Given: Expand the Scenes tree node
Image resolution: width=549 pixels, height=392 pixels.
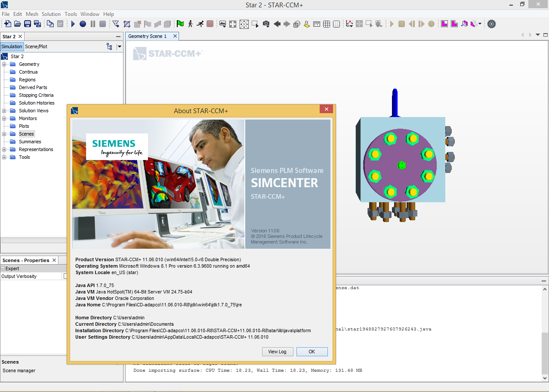Looking at the screenshot, I should (x=4, y=134).
